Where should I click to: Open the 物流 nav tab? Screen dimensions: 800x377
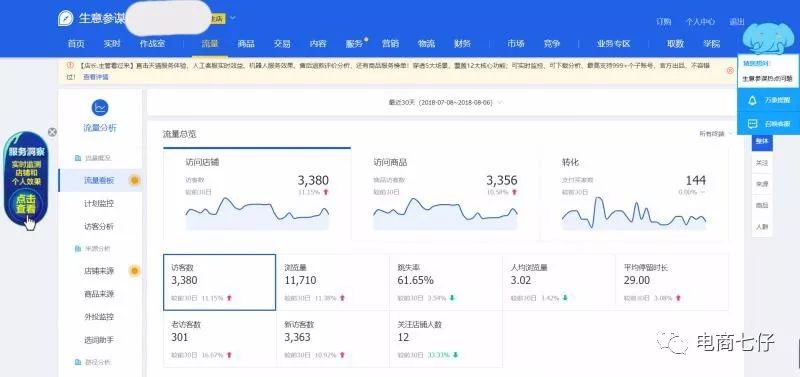pos(426,44)
